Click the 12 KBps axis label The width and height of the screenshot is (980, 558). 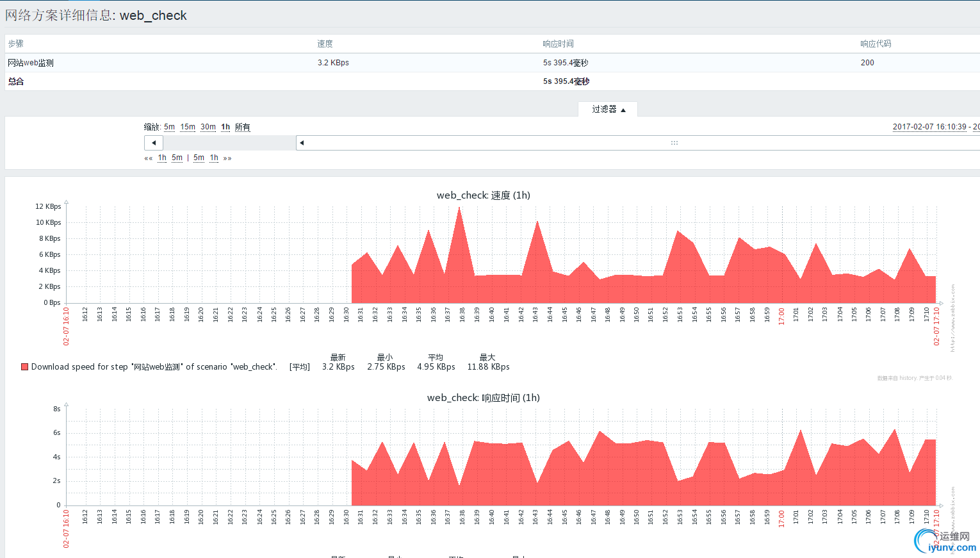coord(48,206)
